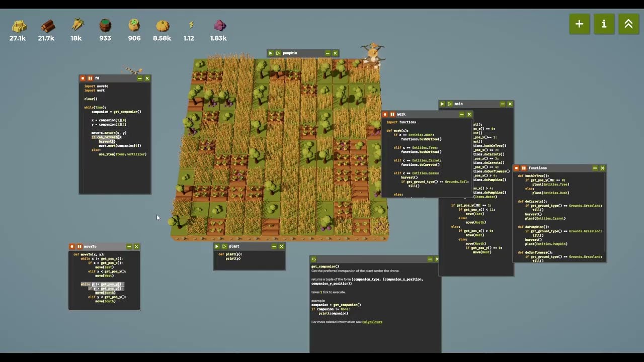The width and height of the screenshot is (644, 362).
Task: Step the plant script once
Action: coord(224,246)
